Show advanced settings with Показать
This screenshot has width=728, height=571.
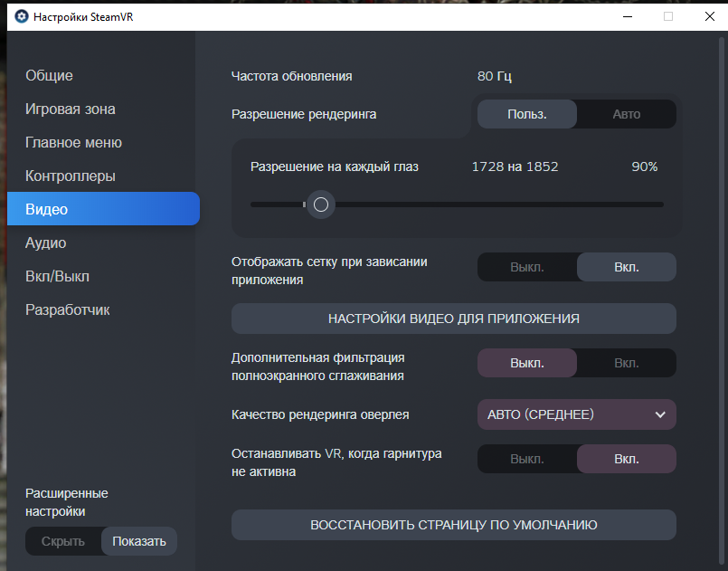pyautogui.click(x=139, y=541)
